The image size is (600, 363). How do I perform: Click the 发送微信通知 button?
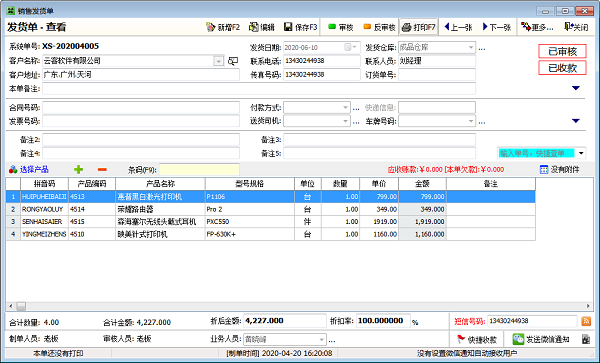pyautogui.click(x=541, y=339)
